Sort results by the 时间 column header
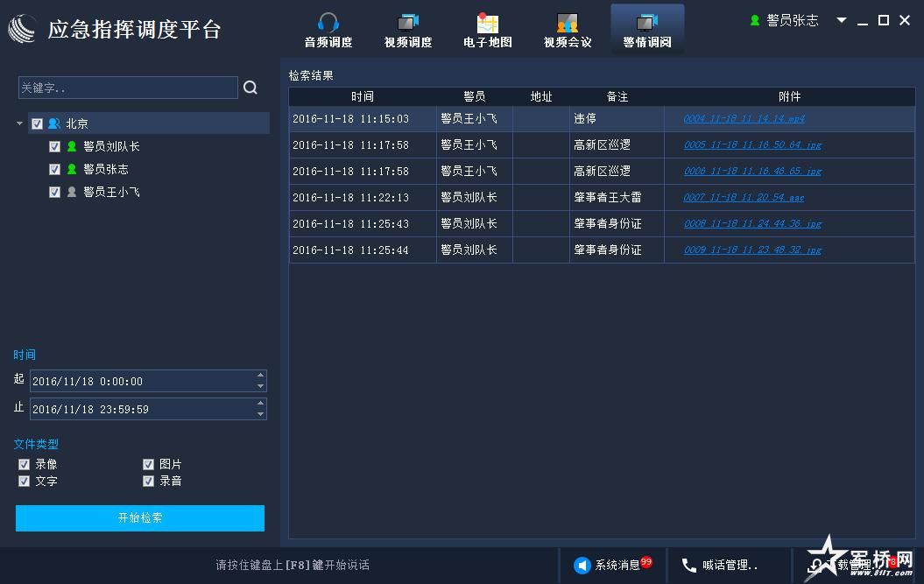This screenshot has height=584, width=924. pyautogui.click(x=363, y=97)
